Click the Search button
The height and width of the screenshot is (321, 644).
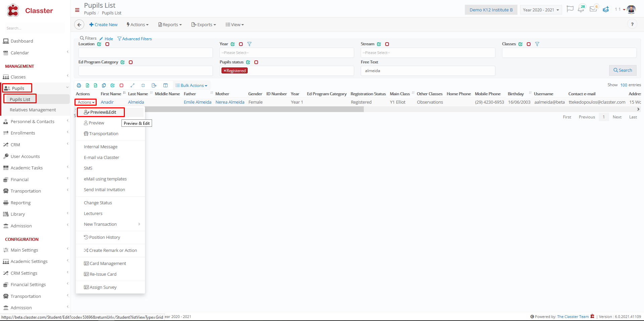tap(623, 70)
